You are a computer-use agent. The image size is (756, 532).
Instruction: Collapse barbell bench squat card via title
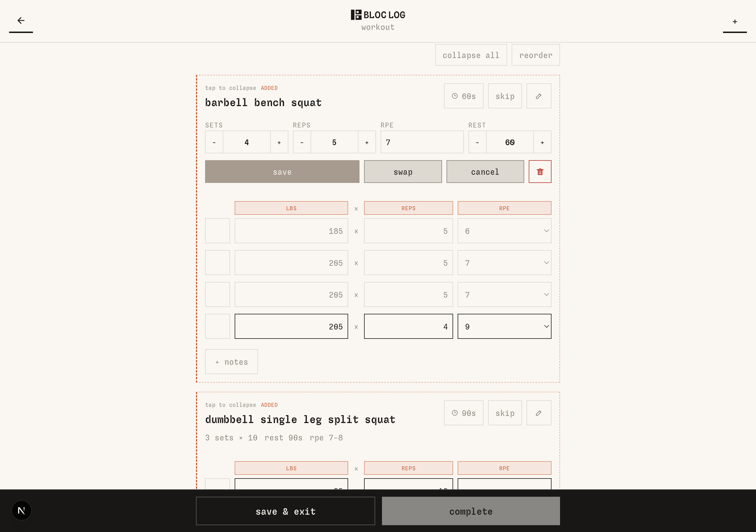(263, 103)
